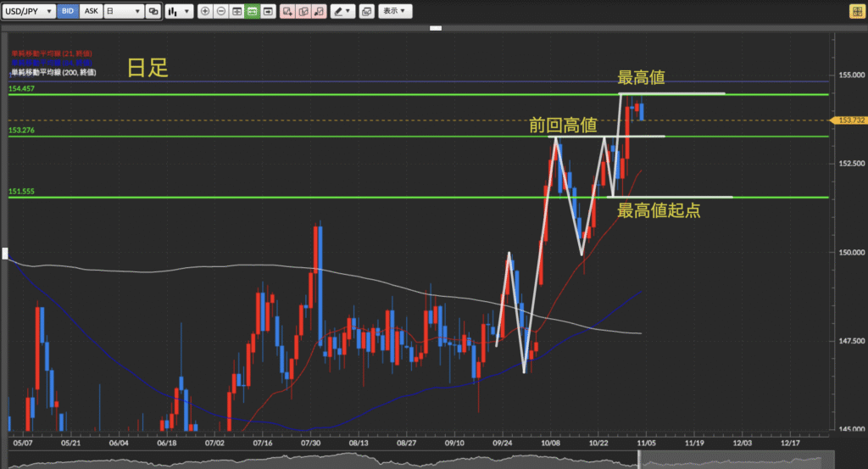
Task: Zoom out with the minus magnifier icon
Action: (221, 12)
